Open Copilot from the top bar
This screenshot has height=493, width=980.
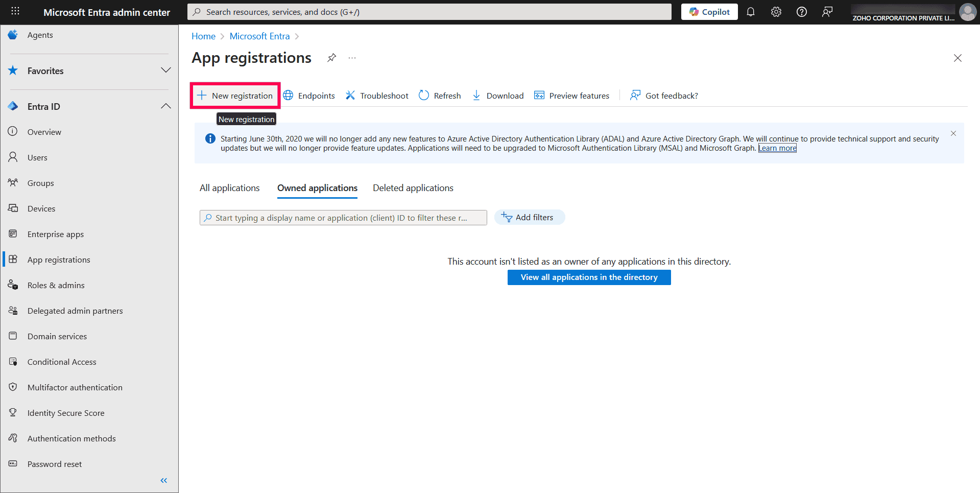709,11
